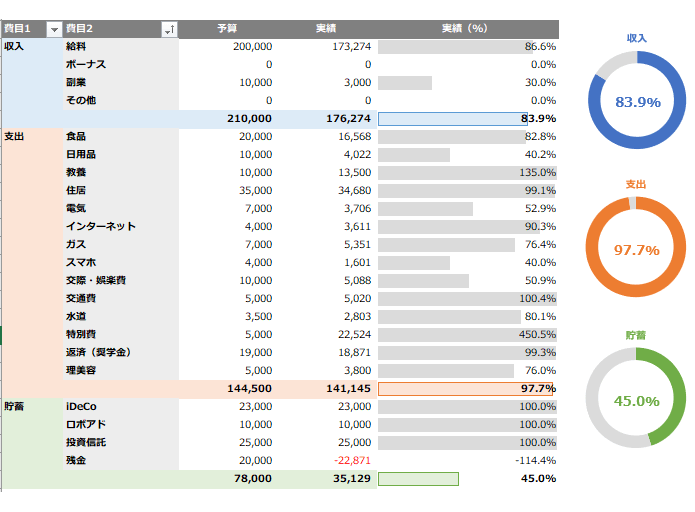Image resolution: width=695 pixels, height=512 pixels.
Task: Select the 収入 total percentage cell 83.9%
Action: click(467, 119)
